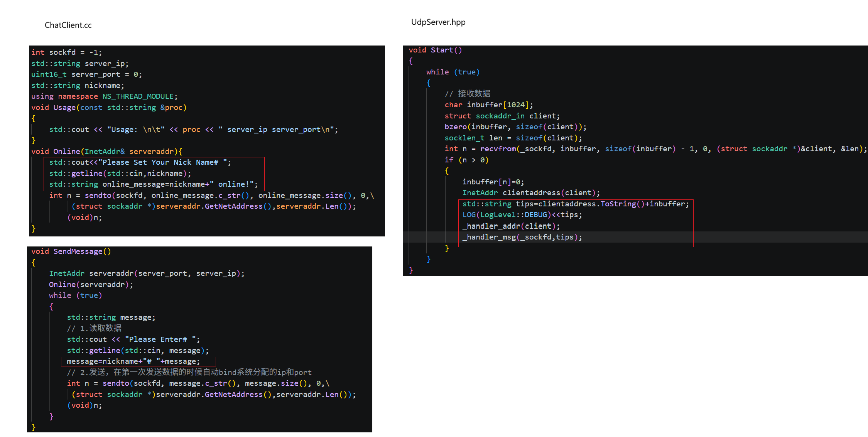Click the 'void Online(InetAddr& serveraddr){' signature

click(107, 152)
